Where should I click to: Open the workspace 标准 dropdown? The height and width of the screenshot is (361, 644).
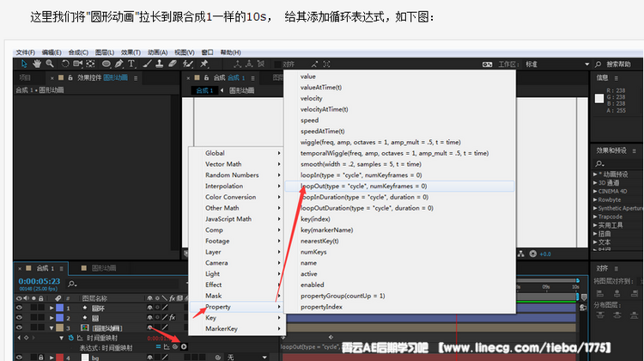pyautogui.click(x=557, y=64)
